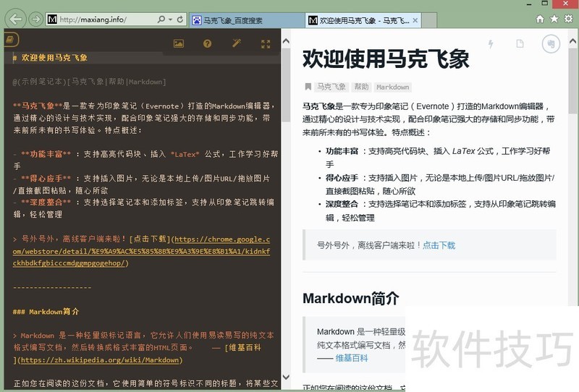Click the '**得心应手**' text in editor

(x=46, y=179)
